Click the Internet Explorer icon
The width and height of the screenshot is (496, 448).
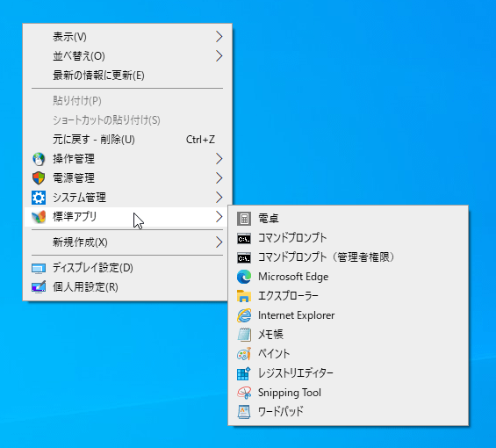244,315
